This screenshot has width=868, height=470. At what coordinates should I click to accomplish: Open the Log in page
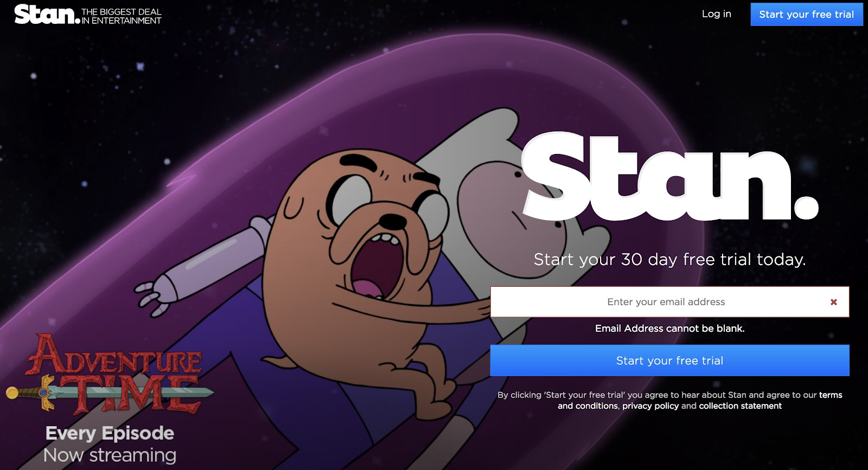click(716, 14)
